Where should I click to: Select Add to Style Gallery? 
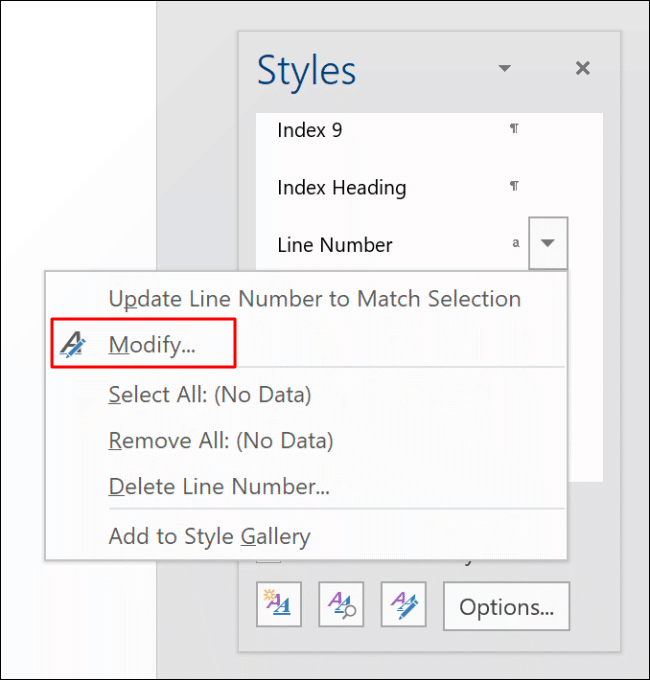pyautogui.click(x=209, y=536)
